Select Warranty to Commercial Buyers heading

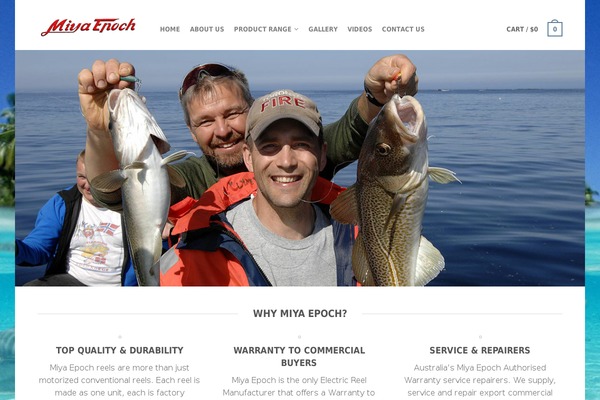coord(299,356)
